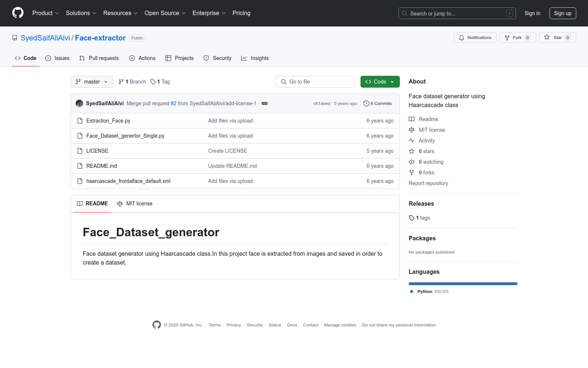Open SyedSaifAliAlvi owner profile link
Viewport: 588px width, 368px height.
(45, 38)
